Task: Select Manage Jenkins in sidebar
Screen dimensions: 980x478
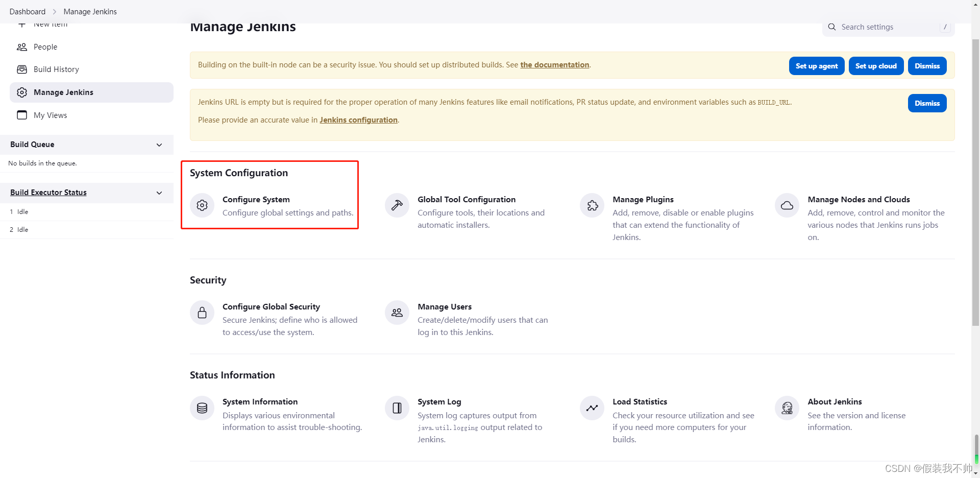Action: tap(91, 92)
